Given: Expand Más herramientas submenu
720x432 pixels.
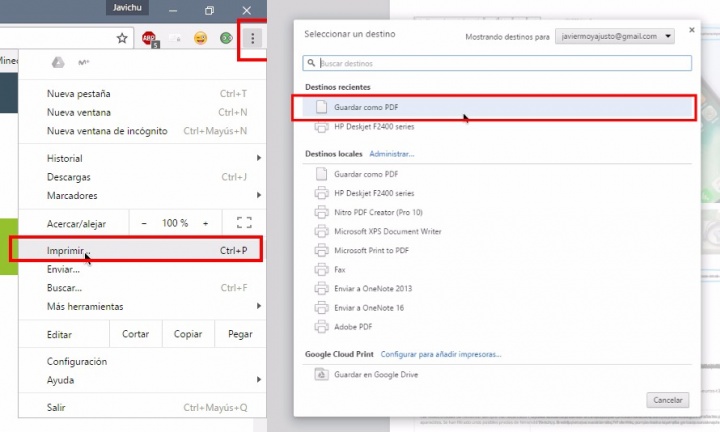Looking at the screenshot, I should click(x=142, y=306).
